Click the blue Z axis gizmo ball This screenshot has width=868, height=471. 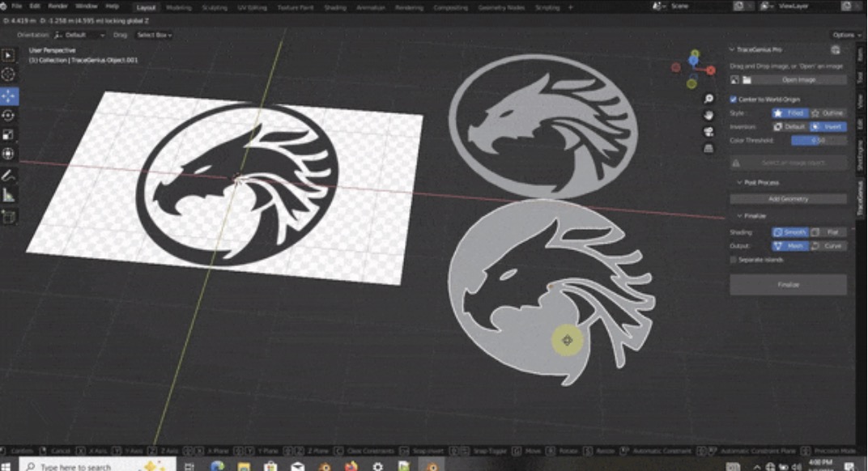pyautogui.click(x=694, y=60)
